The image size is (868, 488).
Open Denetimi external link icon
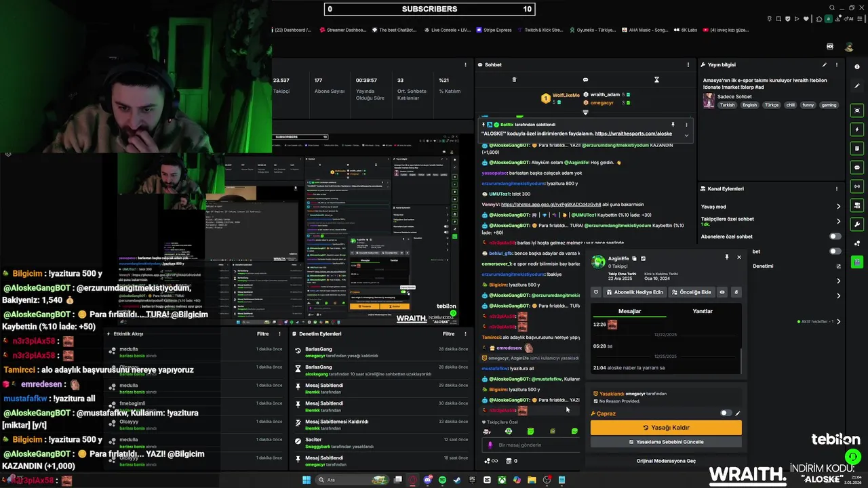pos(838,266)
